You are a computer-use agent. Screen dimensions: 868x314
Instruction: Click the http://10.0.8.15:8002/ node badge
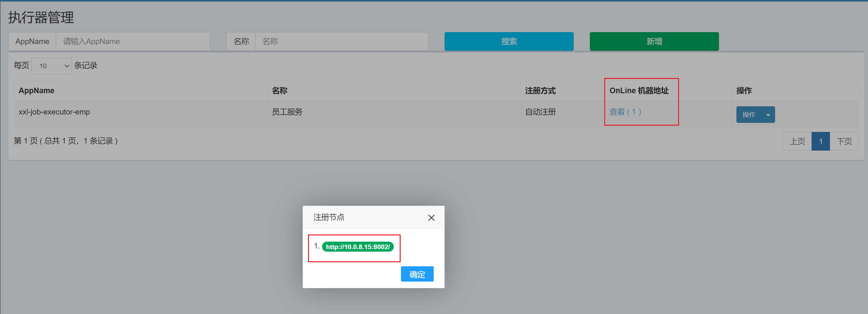[x=358, y=247]
